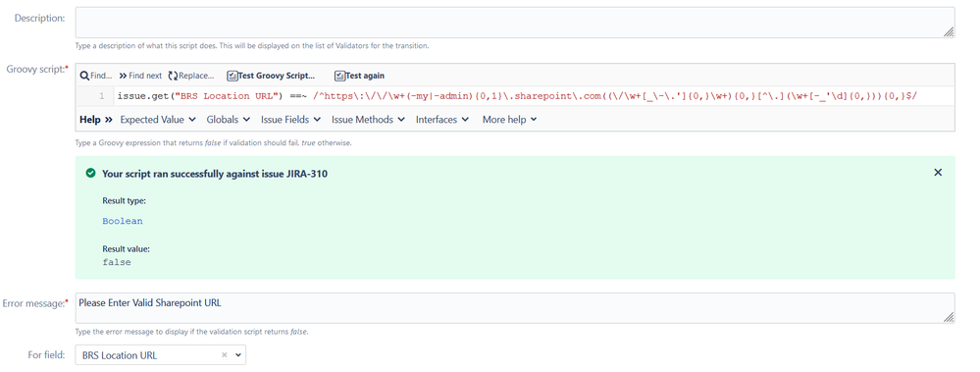Viewport: 980px width, 372px height.
Task: Click in the Groovy script code line
Action: (516, 95)
